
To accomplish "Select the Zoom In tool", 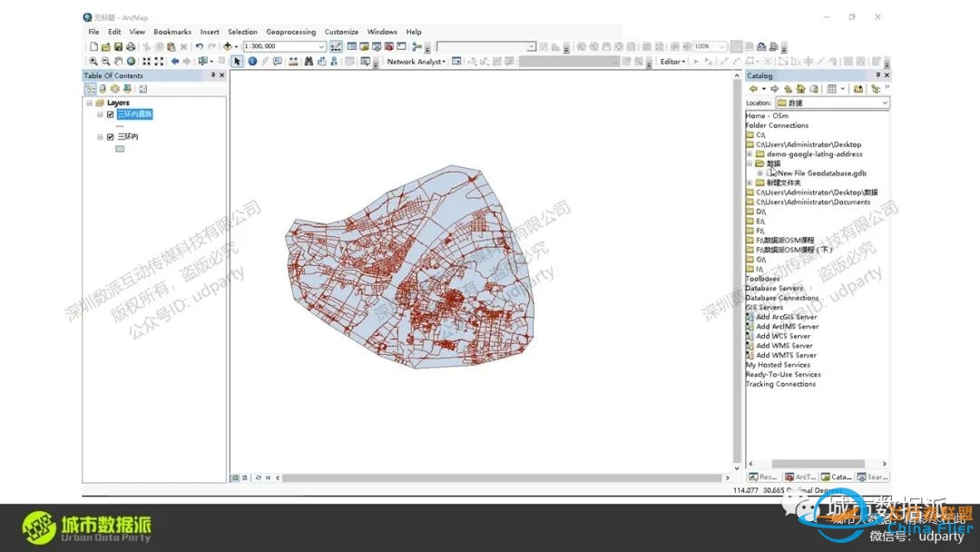I will coord(93,62).
